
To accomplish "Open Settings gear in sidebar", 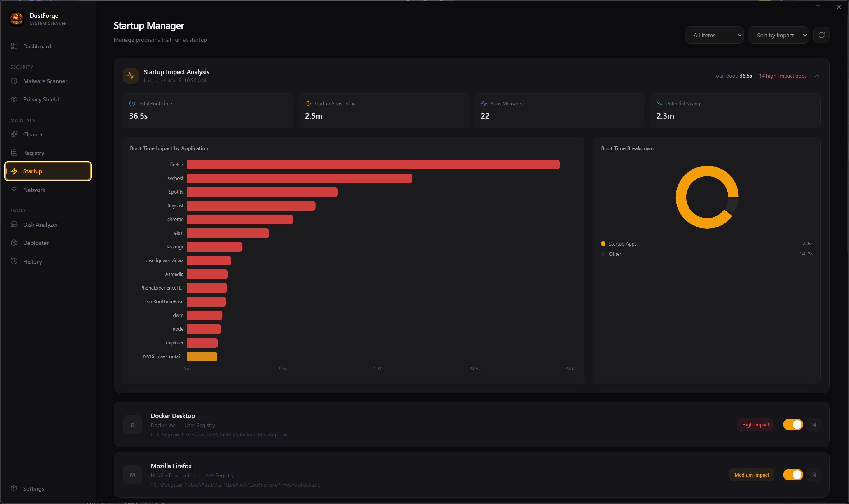I will [x=33, y=488].
